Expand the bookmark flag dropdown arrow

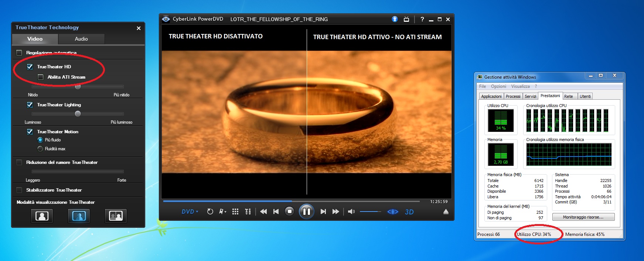click(x=225, y=212)
